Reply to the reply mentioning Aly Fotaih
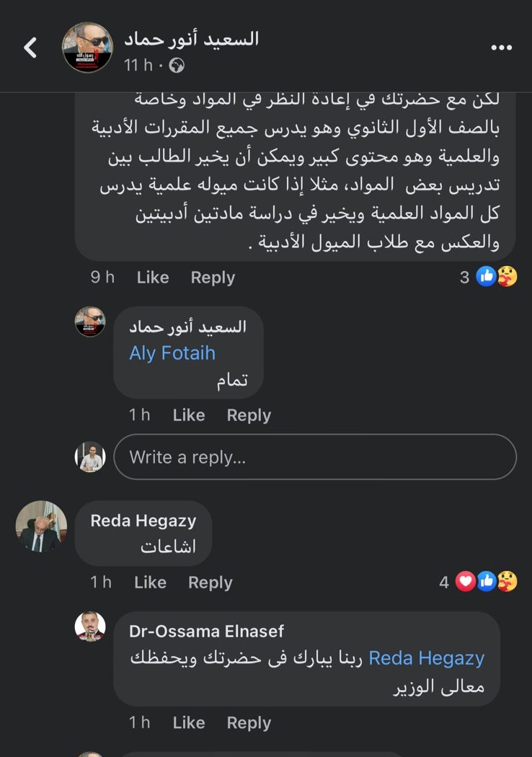 click(249, 415)
